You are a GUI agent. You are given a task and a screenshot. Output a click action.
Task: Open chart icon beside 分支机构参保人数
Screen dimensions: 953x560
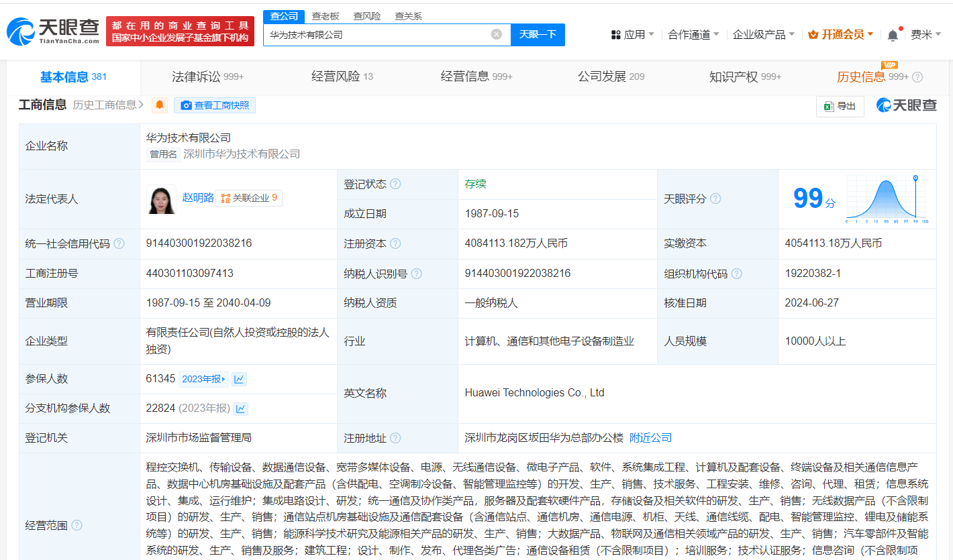(240, 408)
